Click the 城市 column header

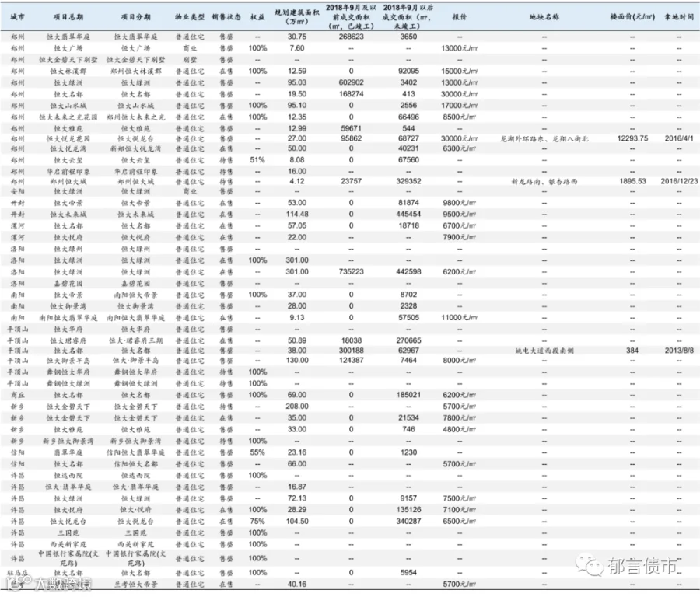pyautogui.click(x=17, y=17)
